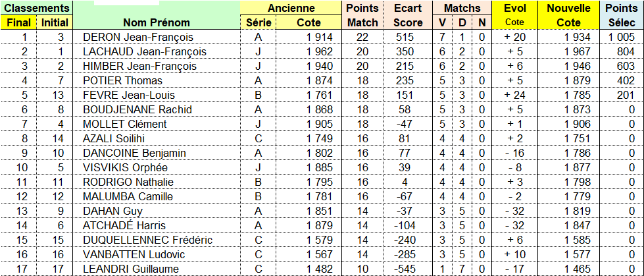Select the "Classements" header cell

tap(36, 8)
